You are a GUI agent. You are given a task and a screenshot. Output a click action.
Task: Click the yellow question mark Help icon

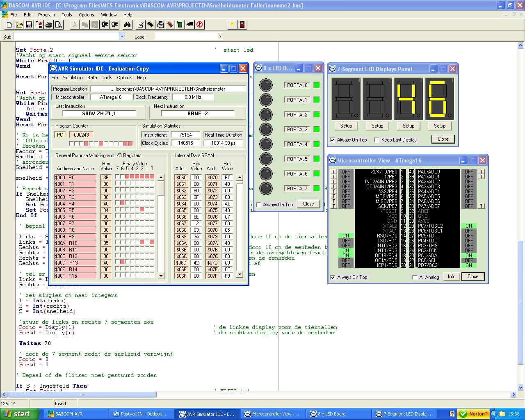(x=232, y=25)
